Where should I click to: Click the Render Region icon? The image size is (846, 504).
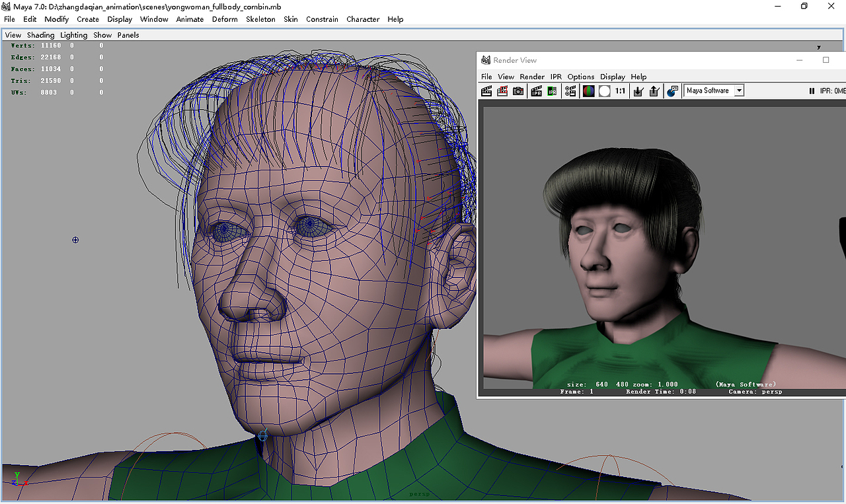[502, 91]
